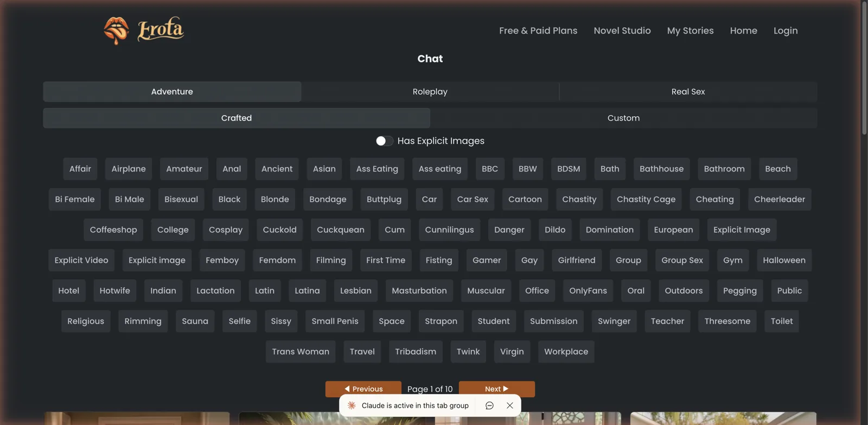Screen dimensions: 868x425
Task: Choose the Public tag
Action: [789, 290]
